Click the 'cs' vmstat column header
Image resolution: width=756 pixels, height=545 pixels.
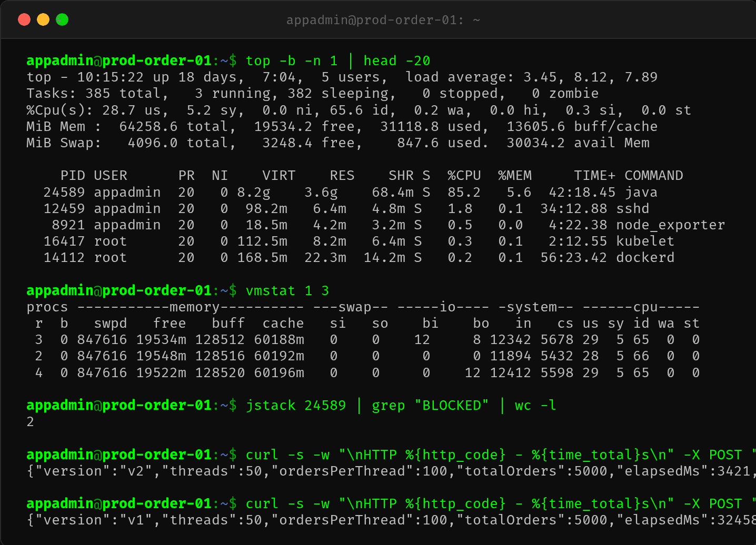565,324
